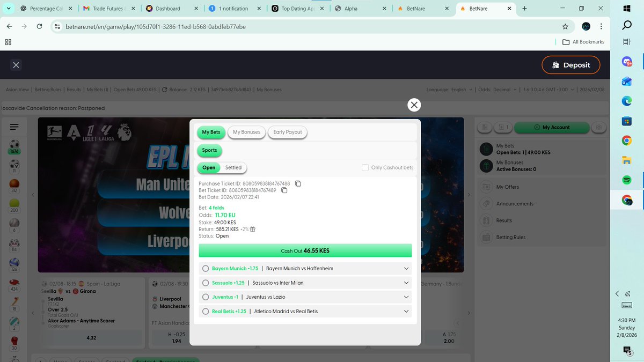Copy the Bet Ticket ID
644x362 pixels.
[x=284, y=190]
